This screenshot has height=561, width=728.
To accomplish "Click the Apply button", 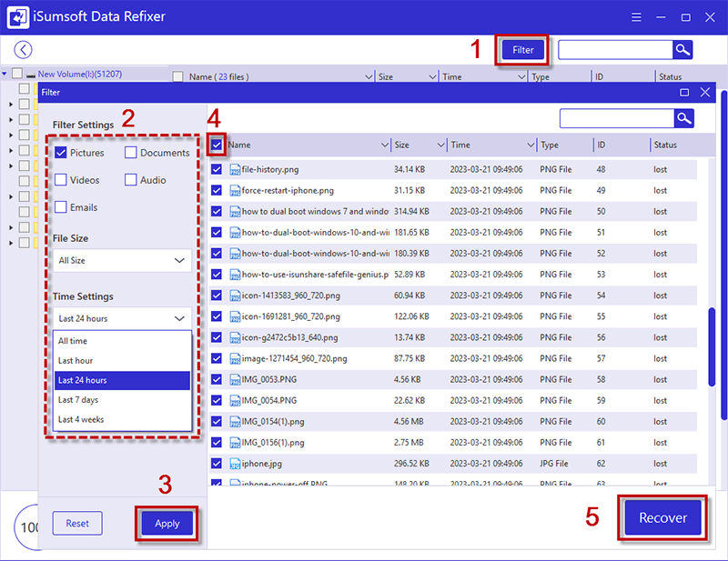I will pos(167,524).
